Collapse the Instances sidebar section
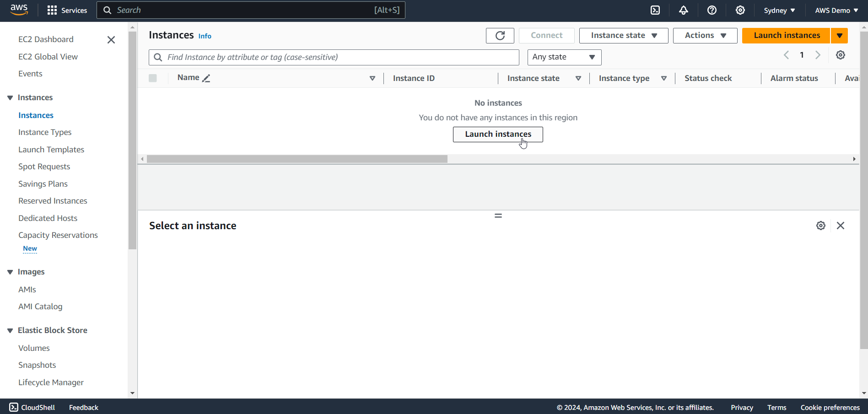 pos(10,97)
